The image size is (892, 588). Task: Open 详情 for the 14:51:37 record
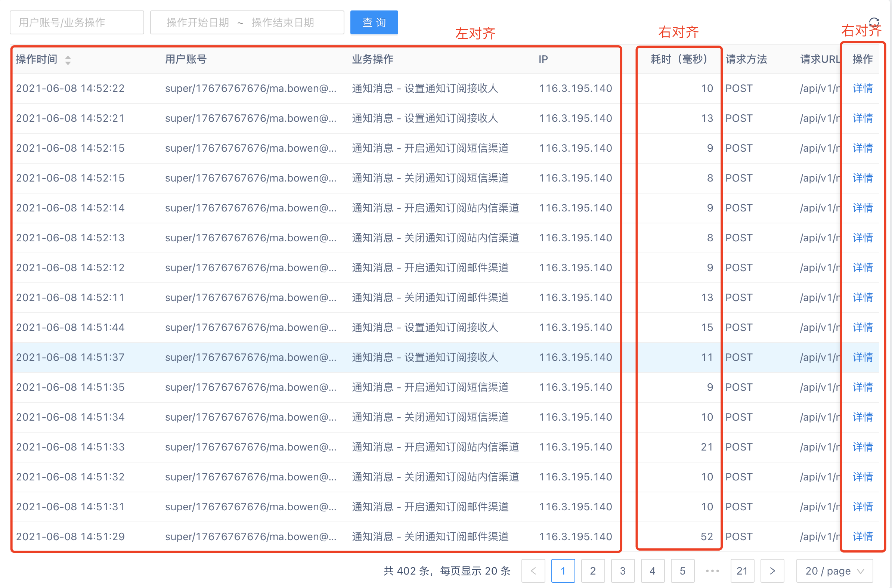pos(862,358)
